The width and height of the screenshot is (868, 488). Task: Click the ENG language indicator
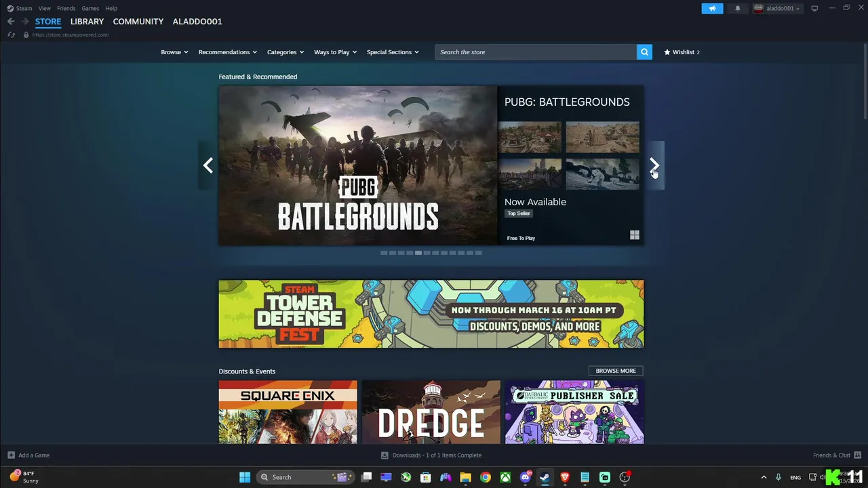pos(795,477)
